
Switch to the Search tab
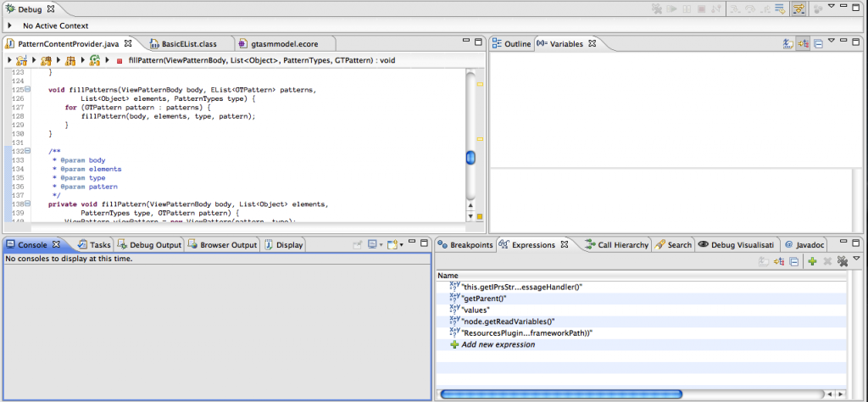[x=673, y=245]
